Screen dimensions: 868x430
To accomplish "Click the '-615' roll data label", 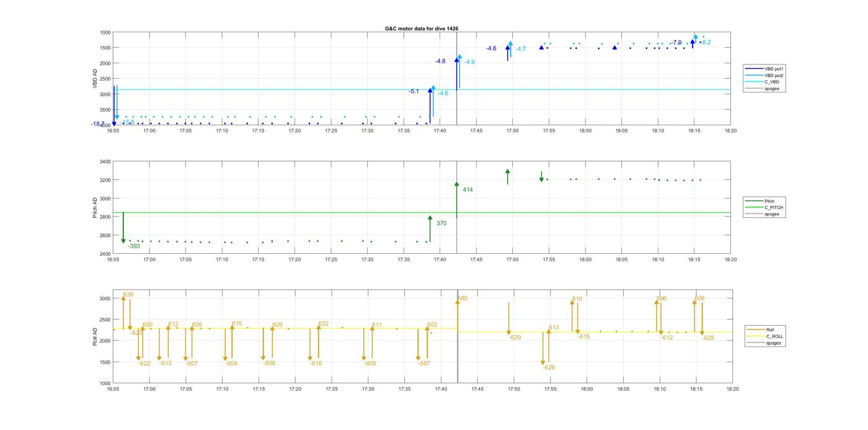I will 584,336.
